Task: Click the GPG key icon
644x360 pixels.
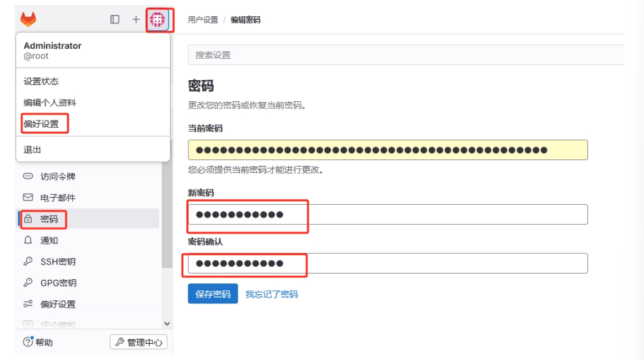Action: pos(28,283)
